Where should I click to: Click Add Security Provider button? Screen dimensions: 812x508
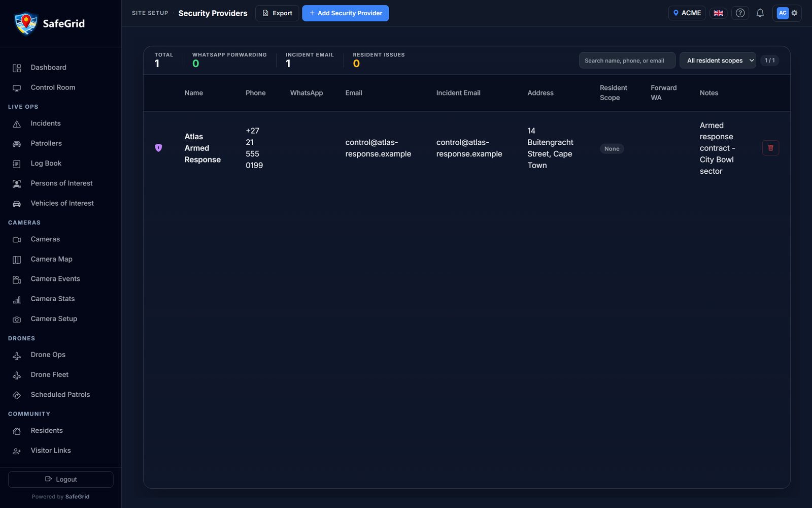point(346,13)
